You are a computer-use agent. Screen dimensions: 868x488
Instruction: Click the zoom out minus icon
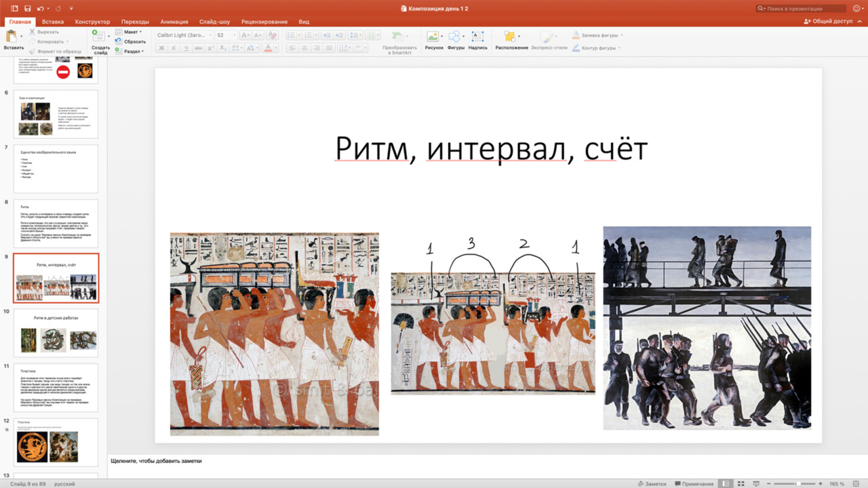(x=770, y=484)
